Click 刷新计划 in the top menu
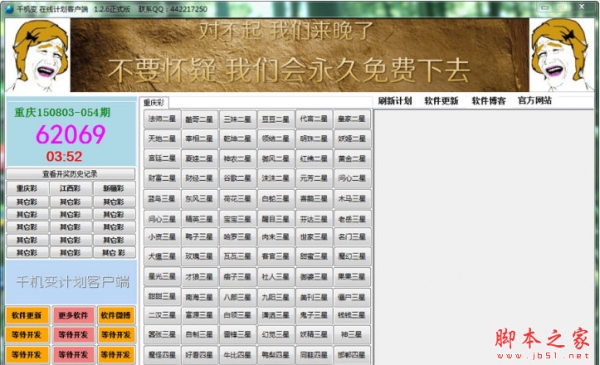 pyautogui.click(x=395, y=101)
